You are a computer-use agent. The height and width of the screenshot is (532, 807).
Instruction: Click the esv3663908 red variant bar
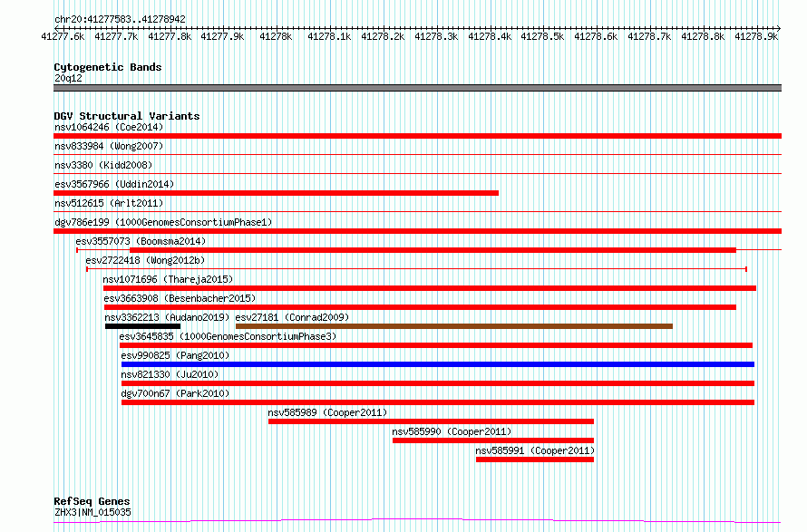point(420,307)
